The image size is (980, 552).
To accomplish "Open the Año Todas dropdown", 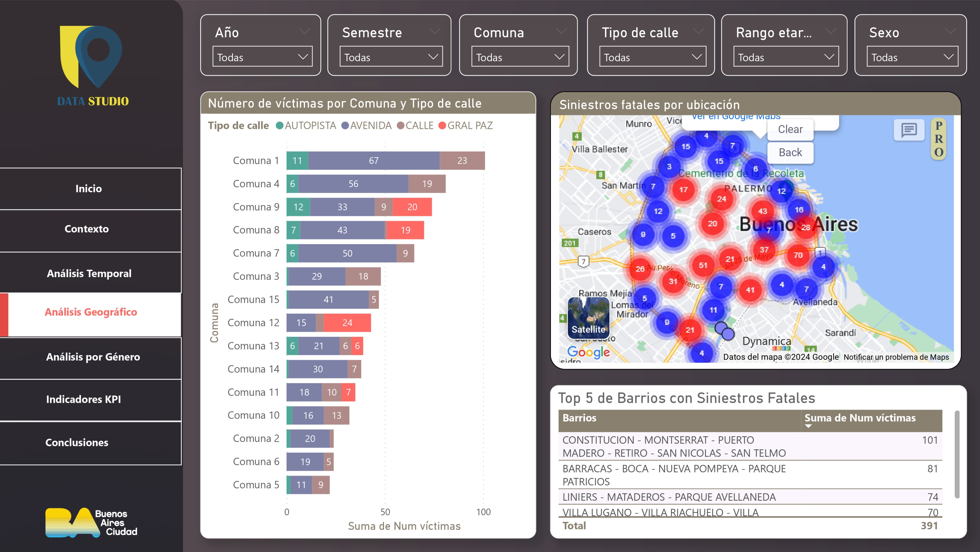I will (262, 57).
